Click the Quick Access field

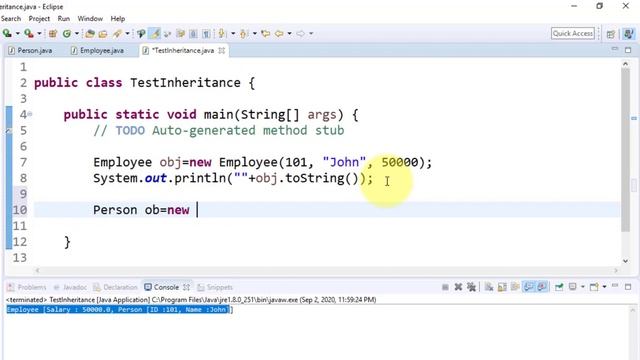(573, 33)
